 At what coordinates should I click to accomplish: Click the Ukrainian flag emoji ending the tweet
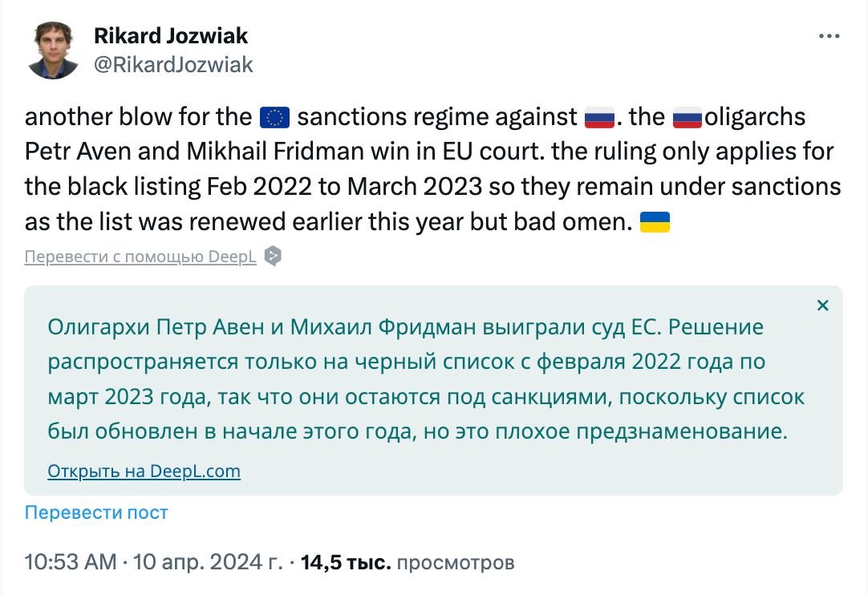tap(655, 222)
